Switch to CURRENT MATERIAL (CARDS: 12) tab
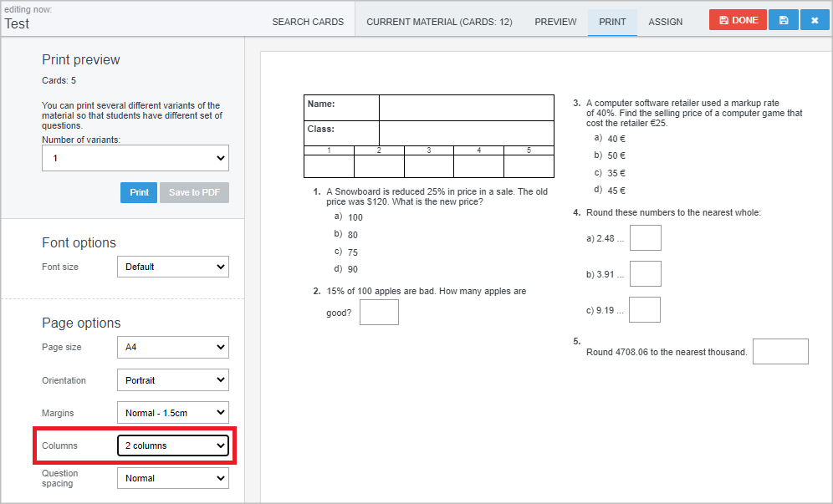 (x=439, y=22)
